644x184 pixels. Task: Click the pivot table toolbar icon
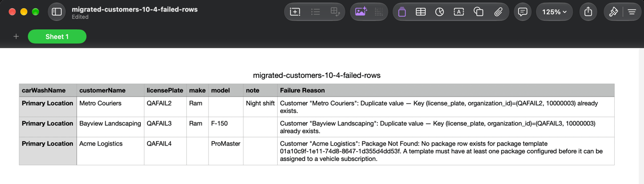click(335, 12)
